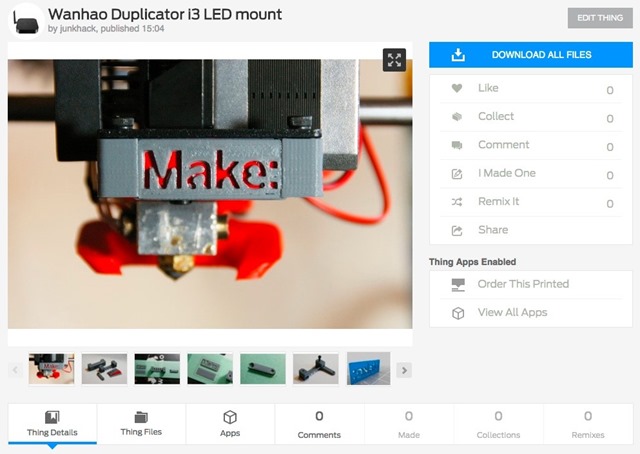
Task: Click the Share arrow icon
Action: [x=457, y=231]
